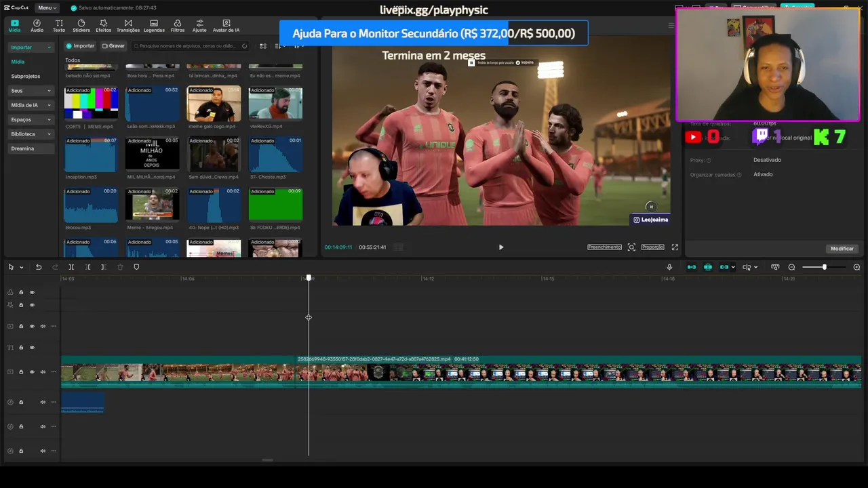Open more options for main video track
Viewport: 868px width, 488px height.
pos(54,372)
